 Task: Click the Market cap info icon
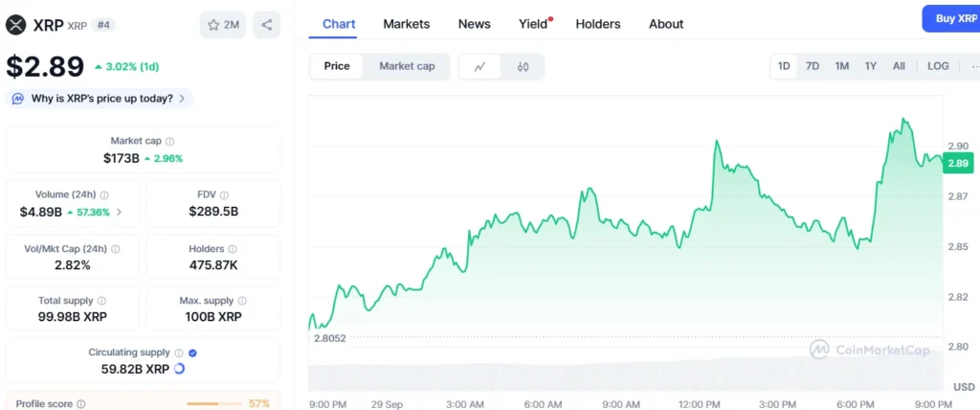(170, 141)
